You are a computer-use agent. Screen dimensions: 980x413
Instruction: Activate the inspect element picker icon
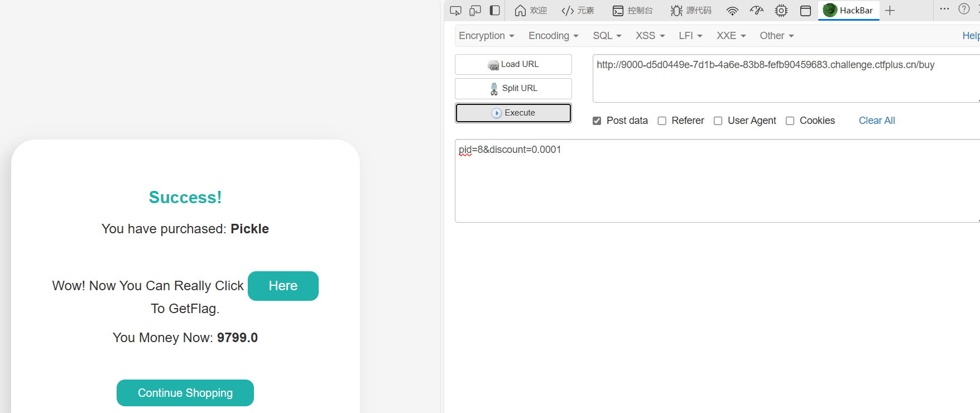coord(455,11)
